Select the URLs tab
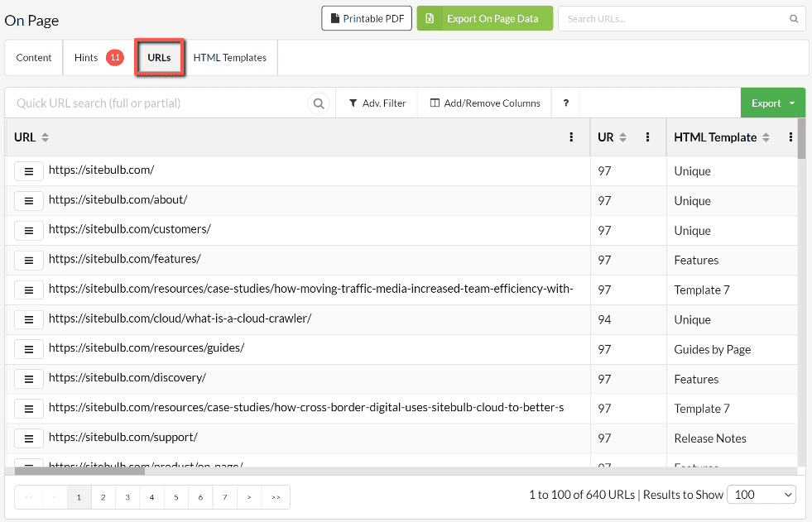 click(160, 57)
